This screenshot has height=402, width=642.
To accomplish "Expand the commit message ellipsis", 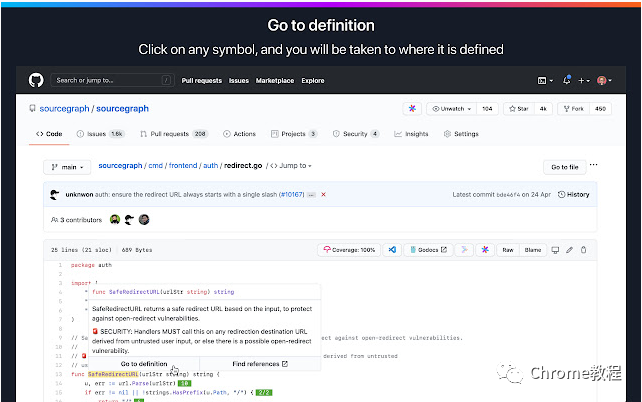I will pos(312,195).
